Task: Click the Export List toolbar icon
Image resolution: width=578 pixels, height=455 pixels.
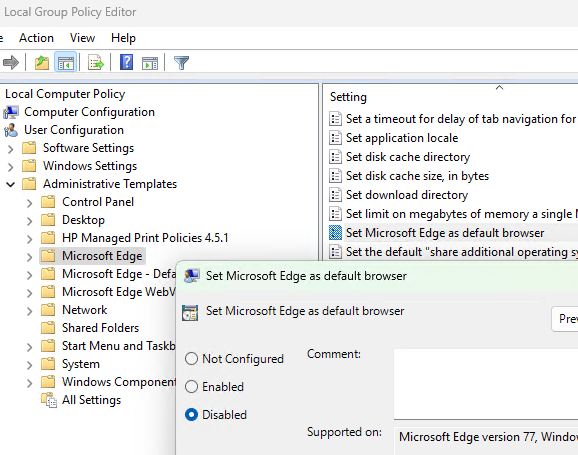Action: click(x=96, y=62)
